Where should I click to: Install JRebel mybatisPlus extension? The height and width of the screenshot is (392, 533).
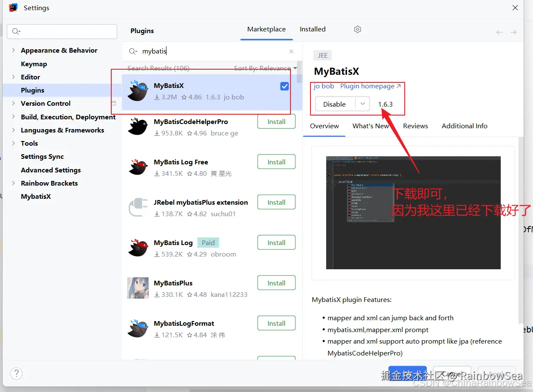[x=276, y=202]
